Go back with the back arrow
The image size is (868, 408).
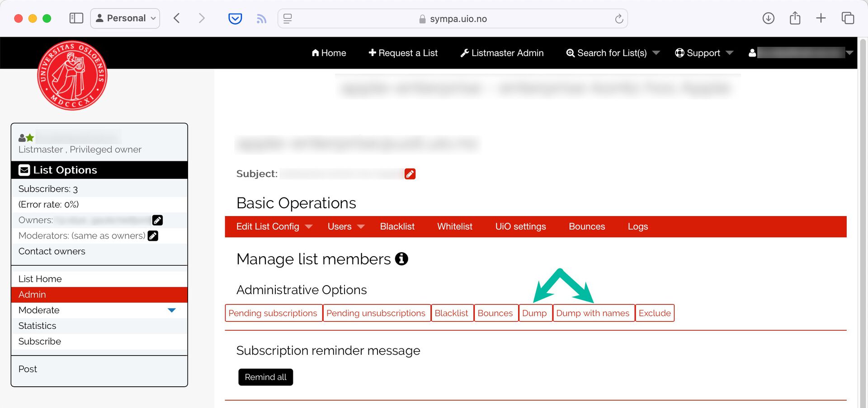(x=177, y=18)
